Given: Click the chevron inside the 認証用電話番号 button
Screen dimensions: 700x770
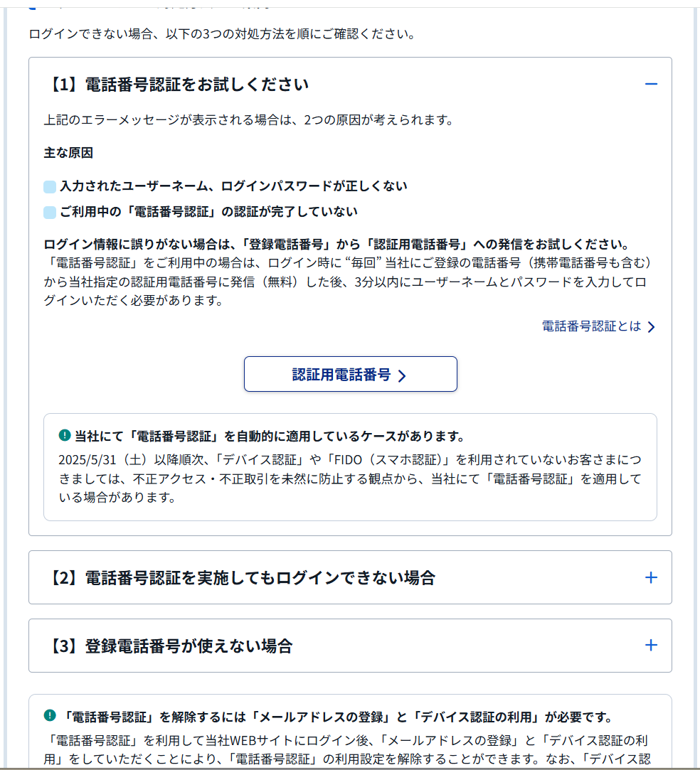Looking at the screenshot, I should pos(402,375).
